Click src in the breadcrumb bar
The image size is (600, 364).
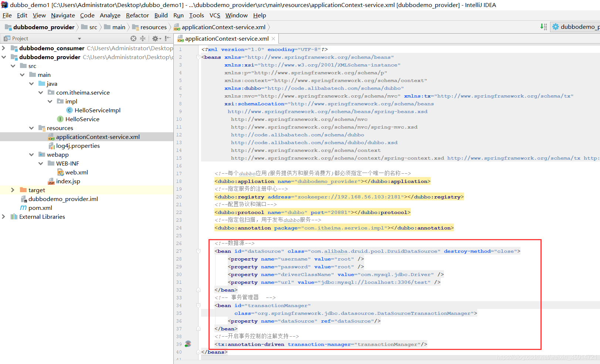(89, 27)
